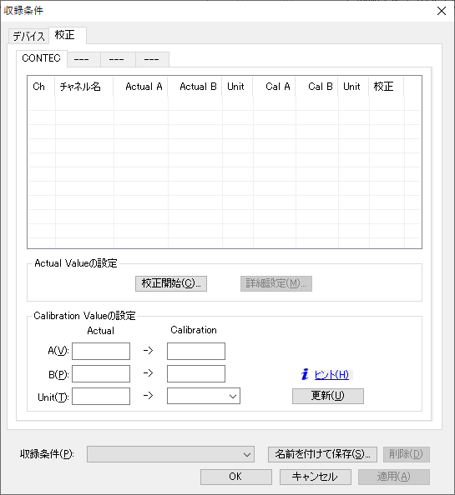Viewport: 455px width, 495px height.
Task: Close the 収録条件 dialog window
Action: point(442,11)
